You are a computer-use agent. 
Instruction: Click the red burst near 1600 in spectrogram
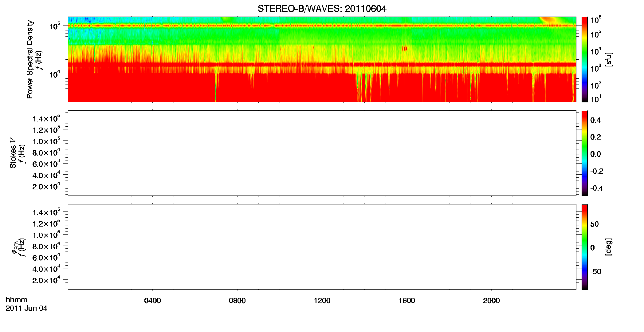coord(405,48)
